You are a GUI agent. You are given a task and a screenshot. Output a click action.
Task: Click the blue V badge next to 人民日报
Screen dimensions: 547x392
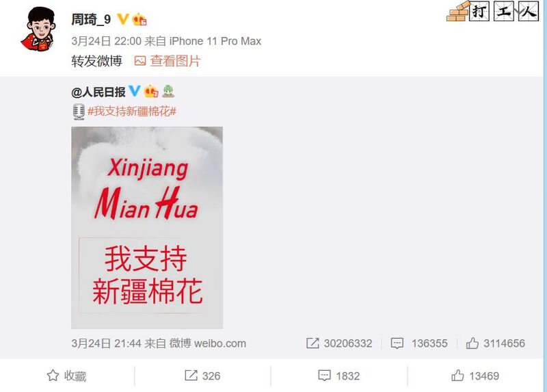(135, 91)
